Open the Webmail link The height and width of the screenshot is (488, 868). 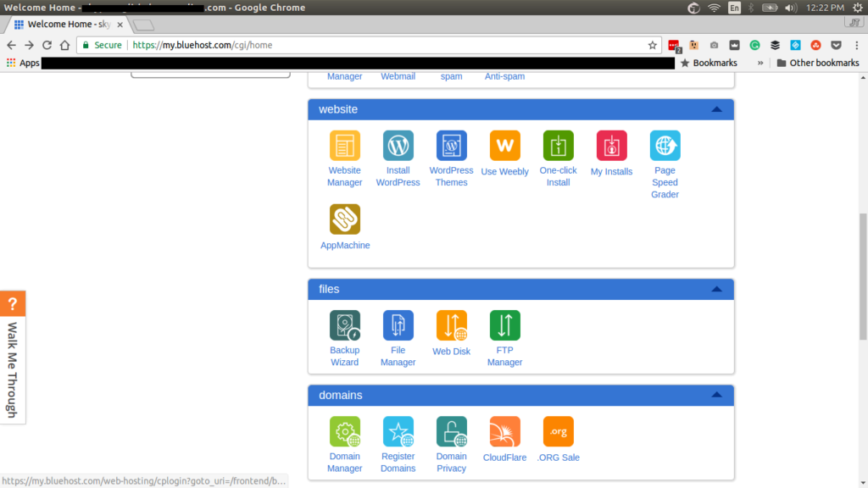[398, 76]
